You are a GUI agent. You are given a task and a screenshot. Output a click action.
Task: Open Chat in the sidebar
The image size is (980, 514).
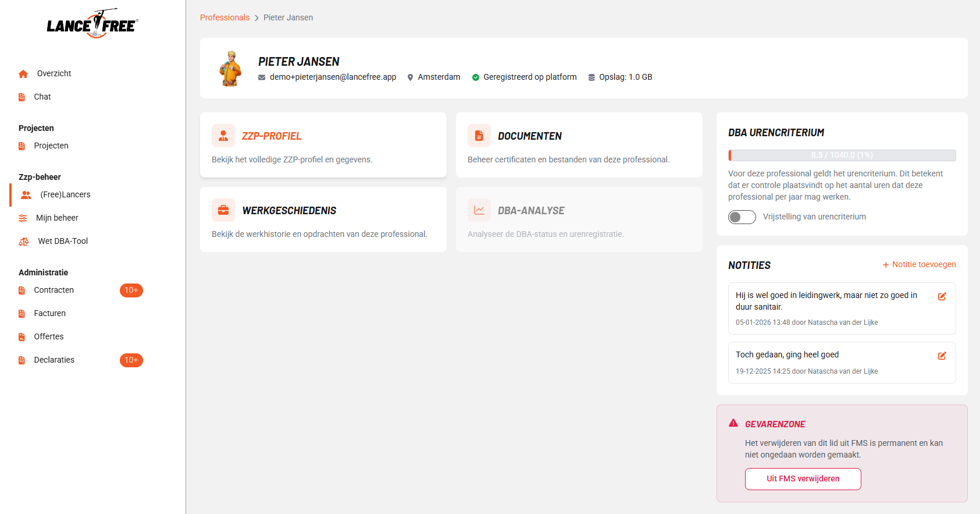(x=42, y=97)
